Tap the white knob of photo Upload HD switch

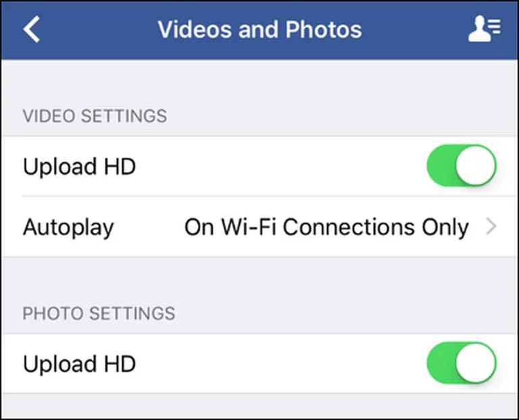click(x=476, y=363)
